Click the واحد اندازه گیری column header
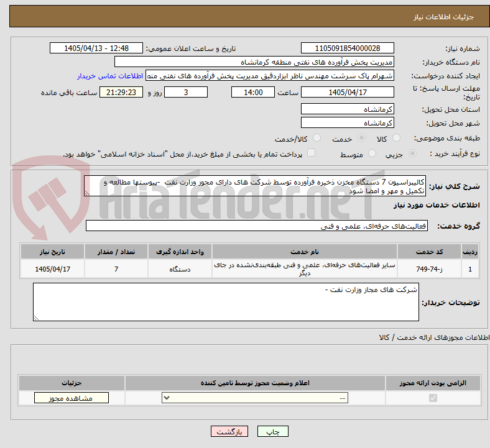This screenshot has height=448, width=490. click(x=180, y=252)
